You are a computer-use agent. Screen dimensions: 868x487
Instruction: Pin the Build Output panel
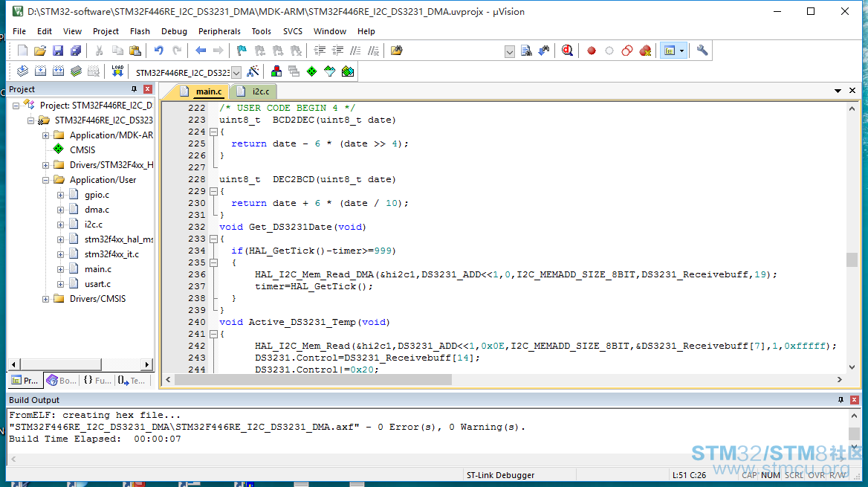coord(841,400)
